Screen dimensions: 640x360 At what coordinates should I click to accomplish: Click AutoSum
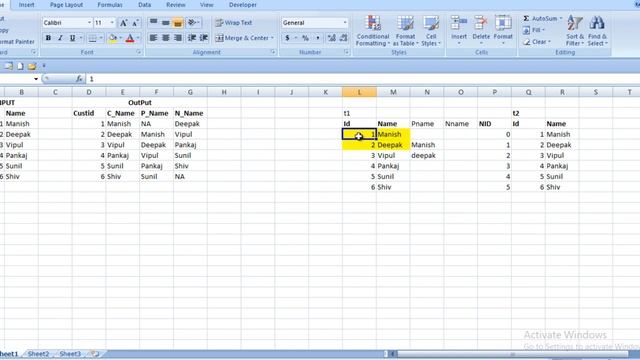542,18
